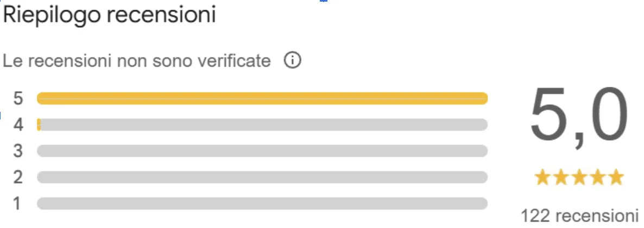
Task: Click the middle gold star under score
Action: pyautogui.click(x=579, y=178)
